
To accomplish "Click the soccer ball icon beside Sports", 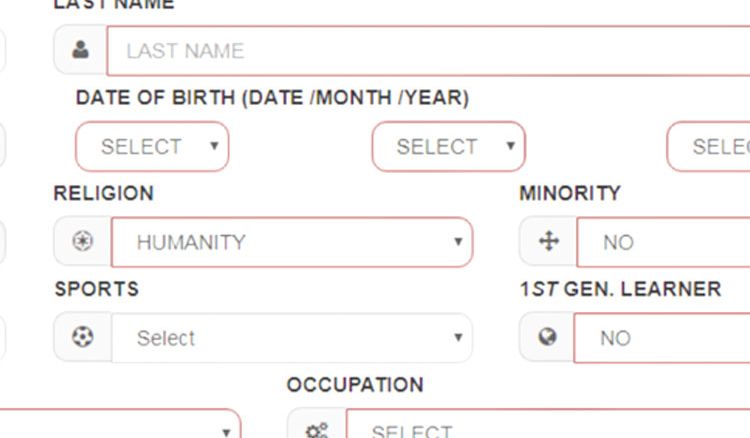I will click(x=82, y=337).
